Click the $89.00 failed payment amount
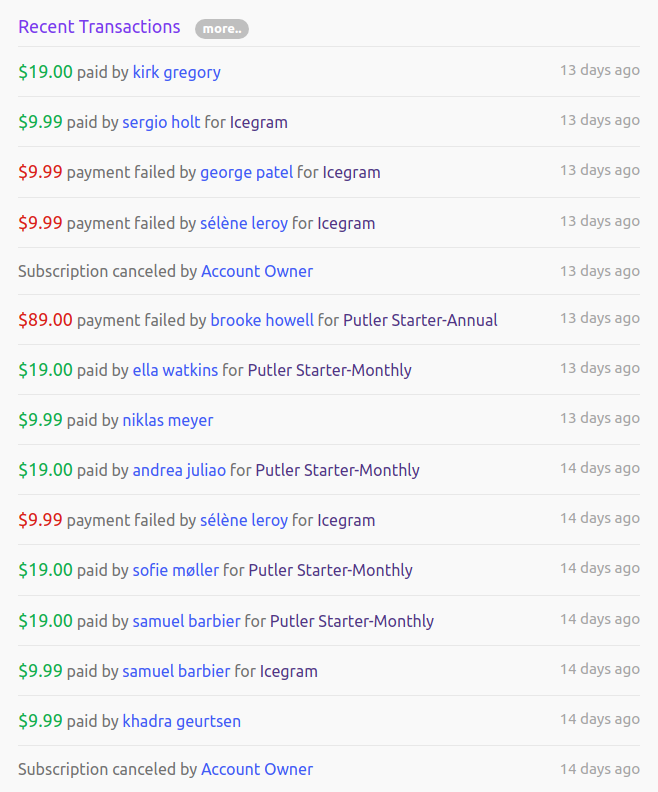Screen dimensions: 658x792 tap(45, 320)
